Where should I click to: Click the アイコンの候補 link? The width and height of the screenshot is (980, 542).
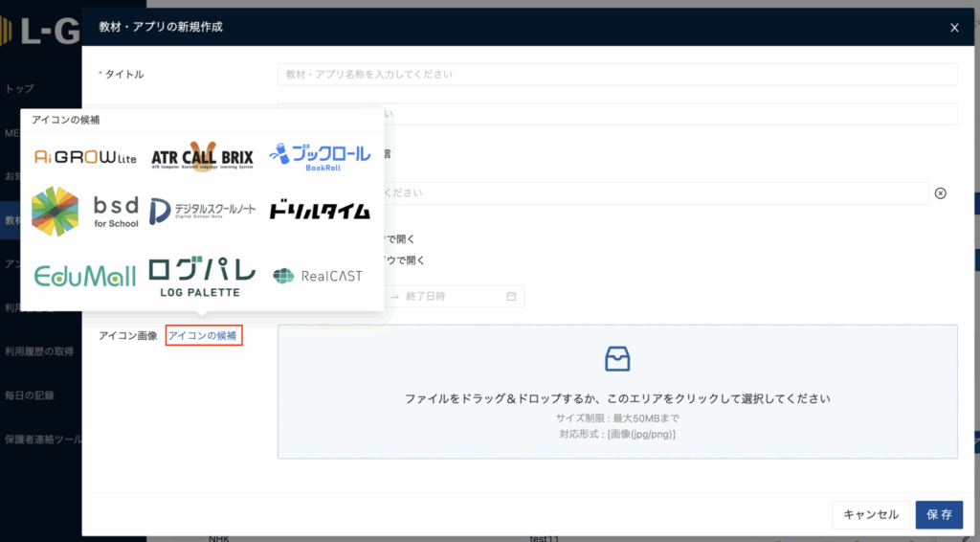(204, 335)
